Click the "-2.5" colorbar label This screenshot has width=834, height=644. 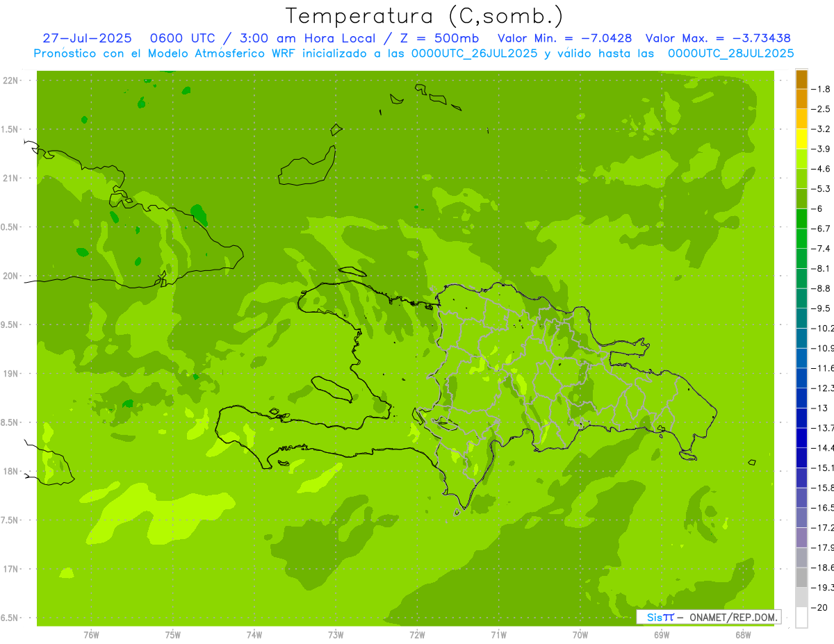821,109
